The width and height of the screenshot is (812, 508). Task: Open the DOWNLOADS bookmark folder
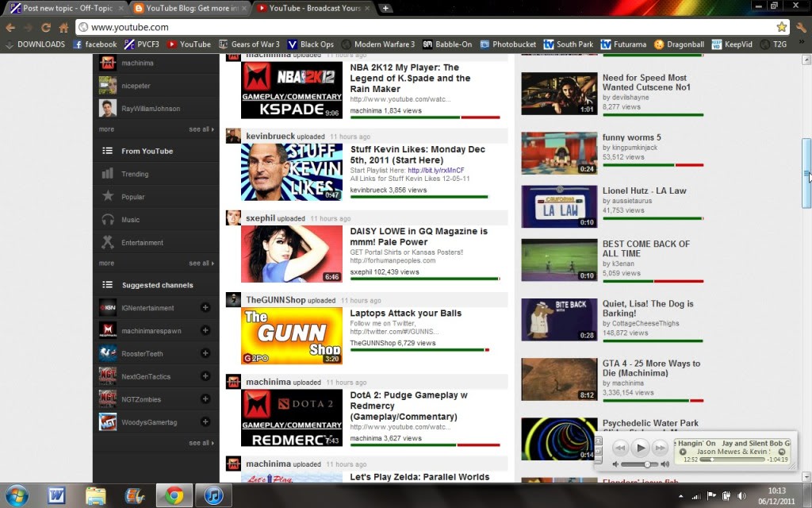point(35,44)
